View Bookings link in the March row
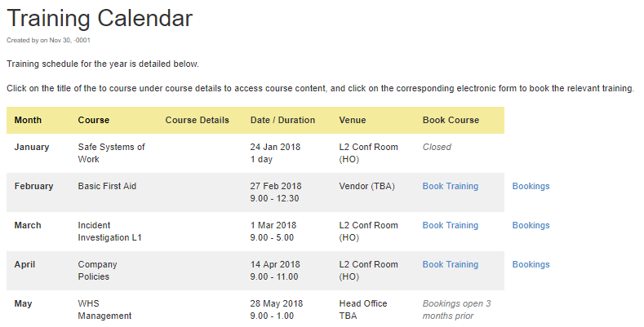 (531, 225)
